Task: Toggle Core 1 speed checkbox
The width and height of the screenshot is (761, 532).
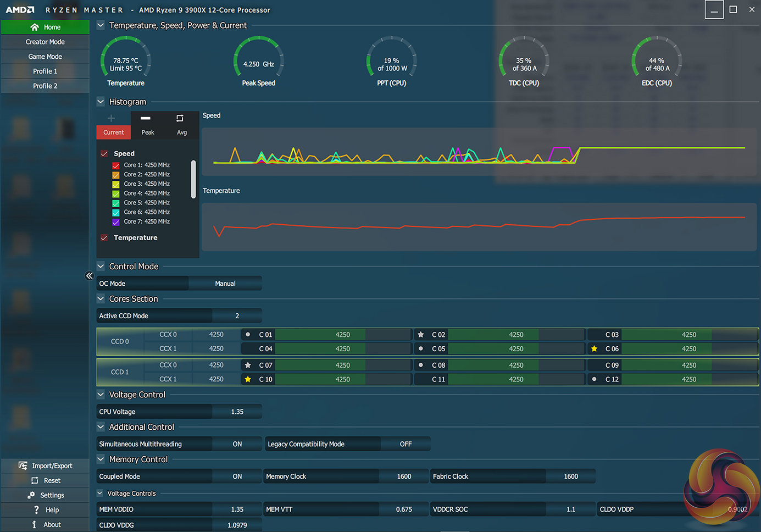Action: tap(116, 165)
